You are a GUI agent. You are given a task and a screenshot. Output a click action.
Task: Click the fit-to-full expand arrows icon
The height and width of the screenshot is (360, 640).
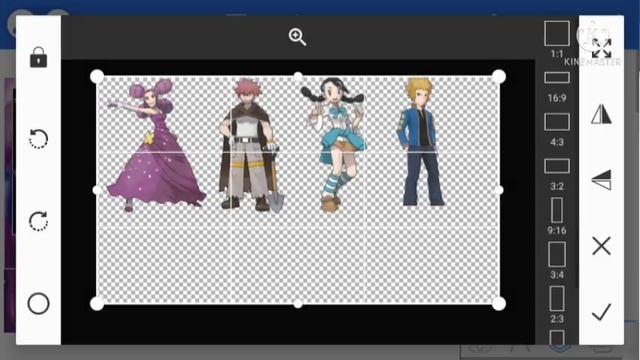point(602,48)
